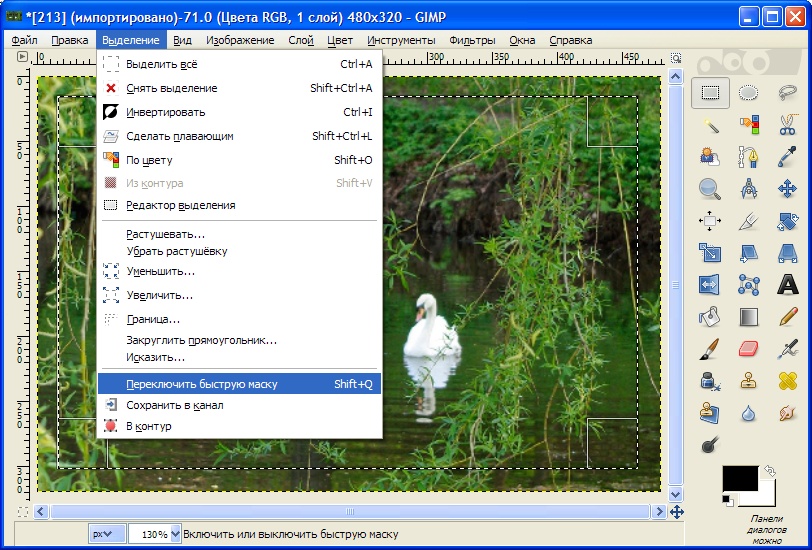Click the navigation cross at canvas bottom-right
812x550 pixels.
click(677, 512)
